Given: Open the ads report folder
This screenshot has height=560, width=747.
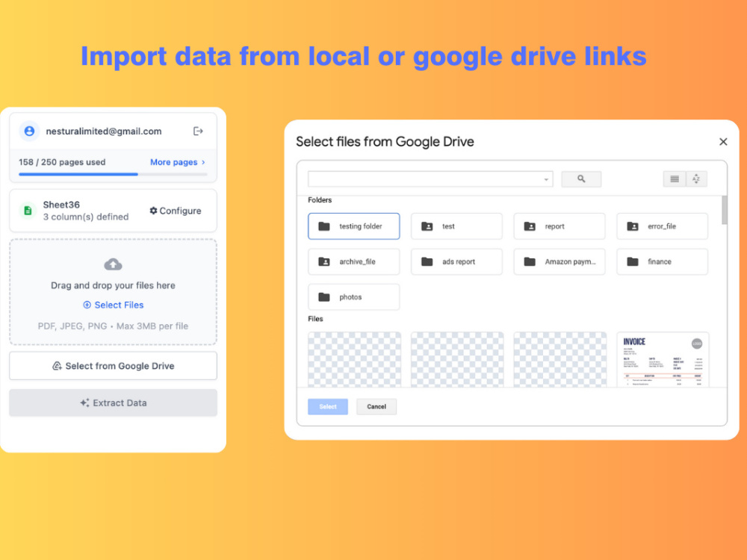Looking at the screenshot, I should coord(456,261).
